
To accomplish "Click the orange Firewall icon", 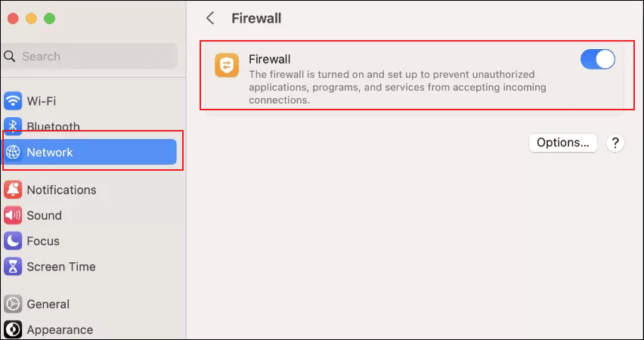I will click(x=227, y=65).
